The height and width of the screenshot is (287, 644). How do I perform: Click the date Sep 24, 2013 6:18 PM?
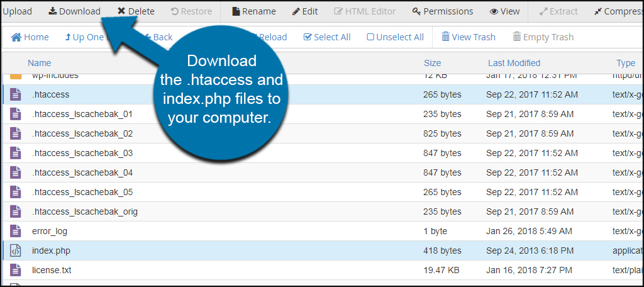click(x=530, y=250)
